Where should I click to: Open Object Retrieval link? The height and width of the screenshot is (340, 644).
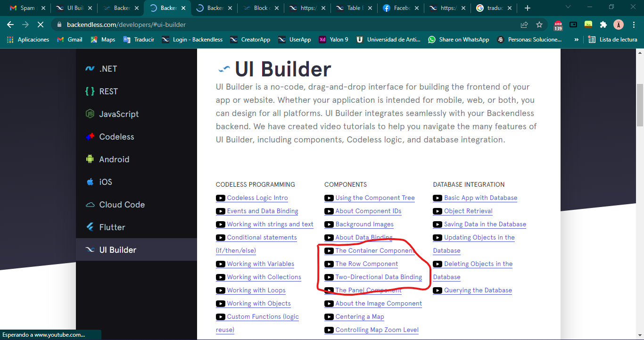coord(468,211)
